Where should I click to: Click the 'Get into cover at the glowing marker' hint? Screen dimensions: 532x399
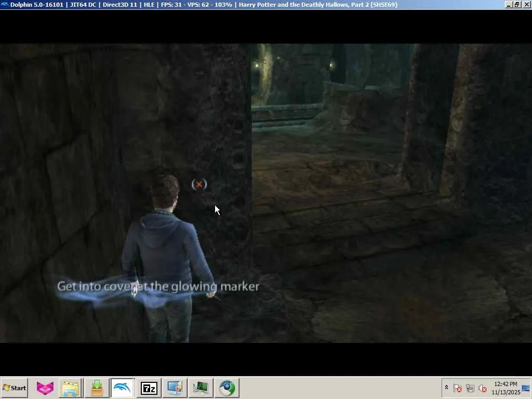pos(158,286)
